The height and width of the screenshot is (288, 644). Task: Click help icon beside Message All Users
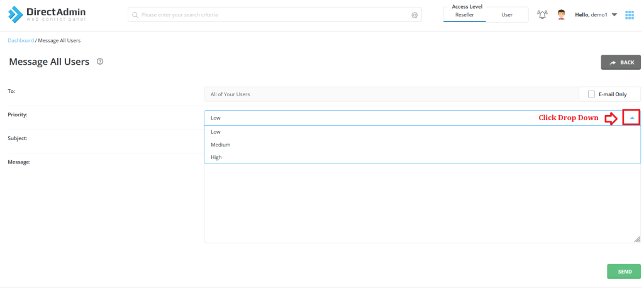click(x=100, y=62)
